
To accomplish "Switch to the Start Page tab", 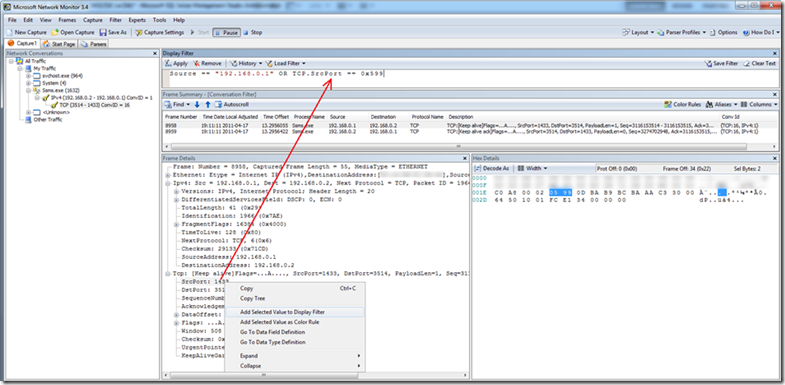I will (59, 44).
